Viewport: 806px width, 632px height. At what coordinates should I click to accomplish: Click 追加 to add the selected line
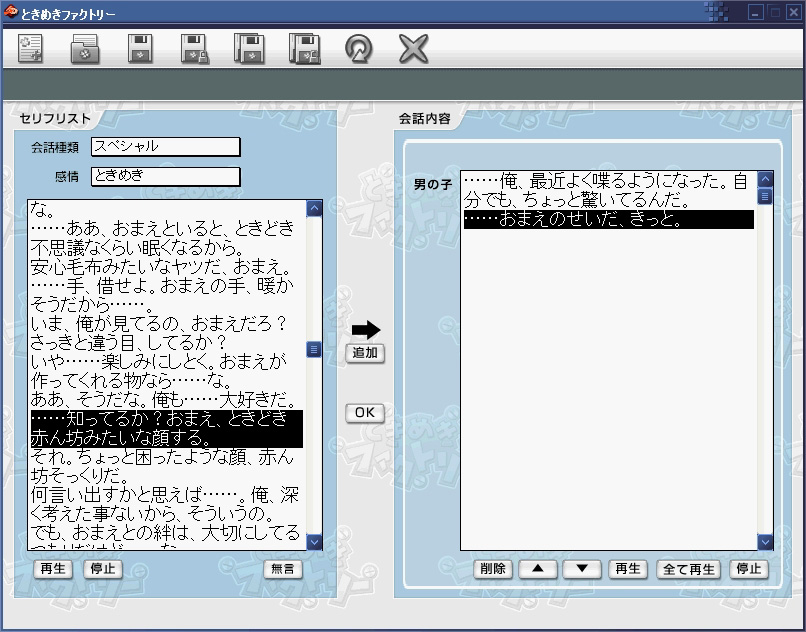pyautogui.click(x=365, y=353)
